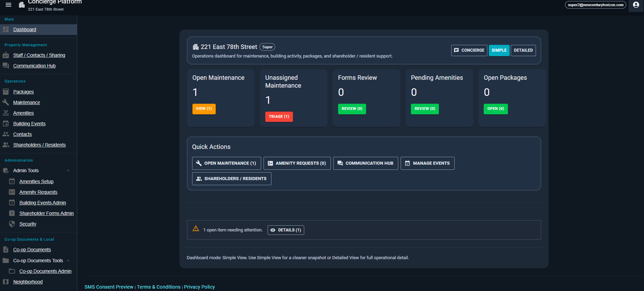644x291 pixels.
Task: Open Amenities in Operations menu
Action: click(x=24, y=113)
